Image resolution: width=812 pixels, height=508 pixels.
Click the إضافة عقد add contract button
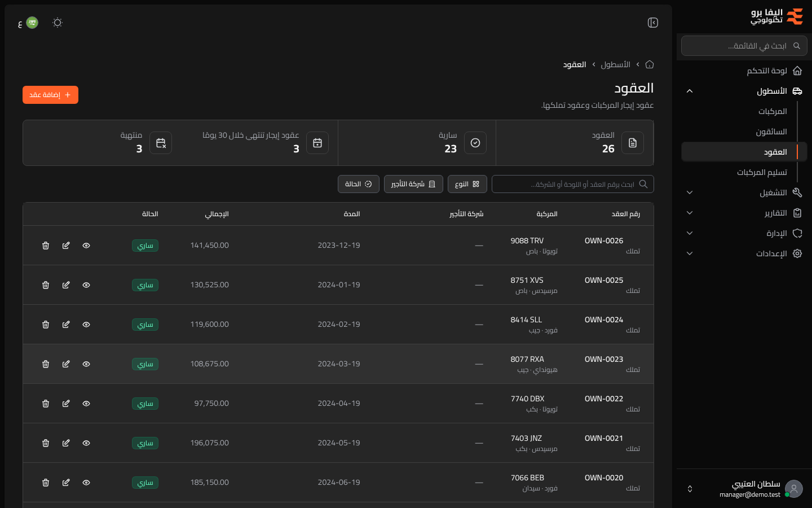(50, 95)
